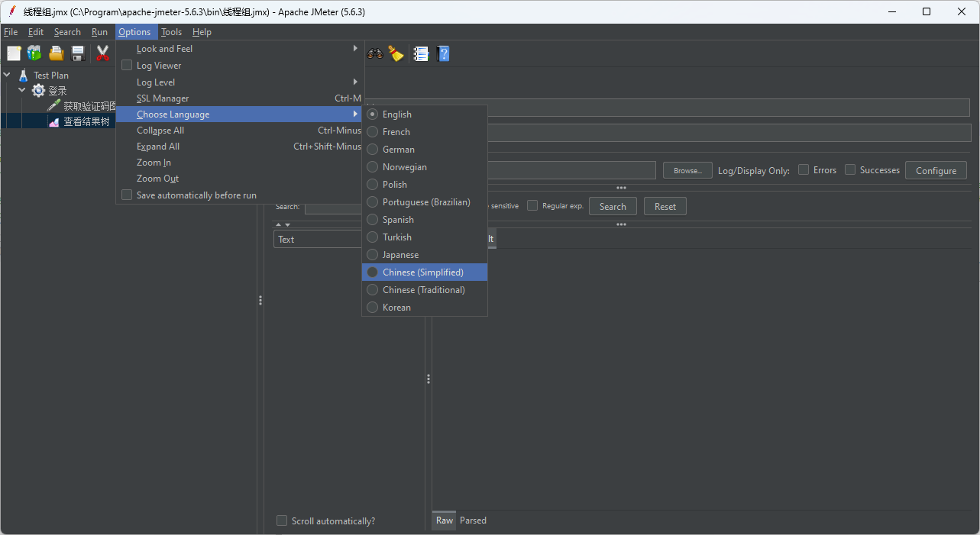Screen dimensions: 980x535
Task: Click Choose Language menu entry
Action: [240, 114]
